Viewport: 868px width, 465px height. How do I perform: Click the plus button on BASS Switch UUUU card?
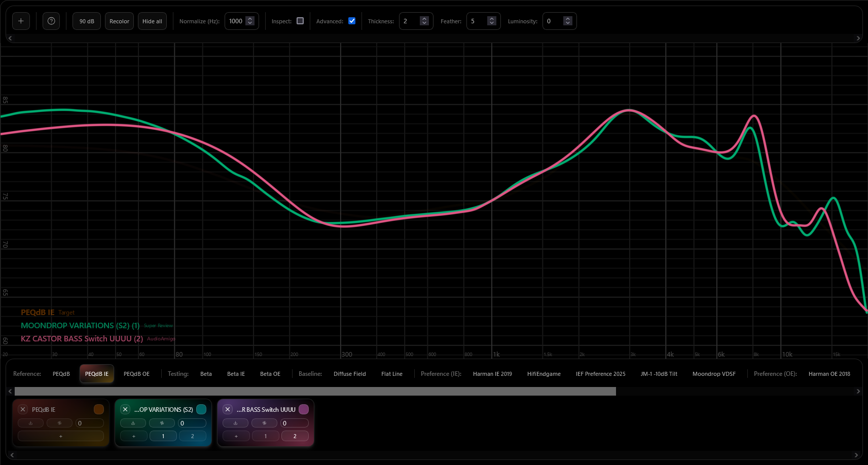tap(236, 436)
